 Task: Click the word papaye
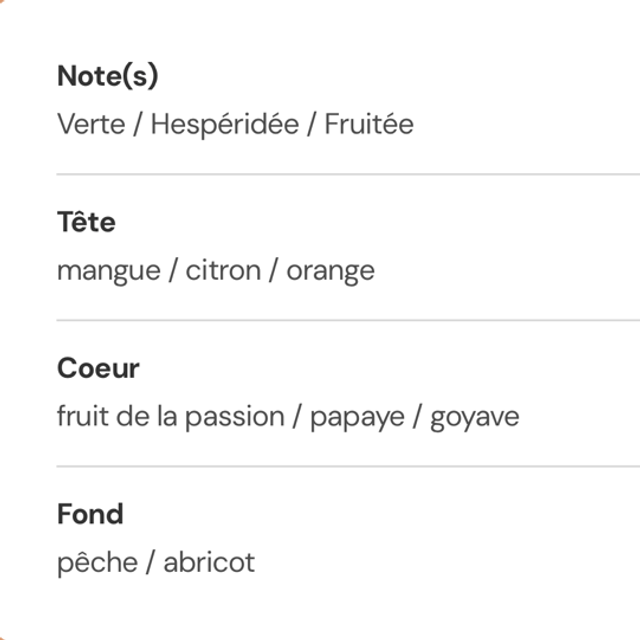(356, 417)
